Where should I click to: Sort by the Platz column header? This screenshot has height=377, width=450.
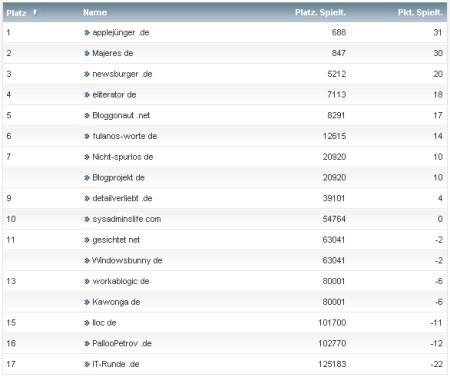16,13
